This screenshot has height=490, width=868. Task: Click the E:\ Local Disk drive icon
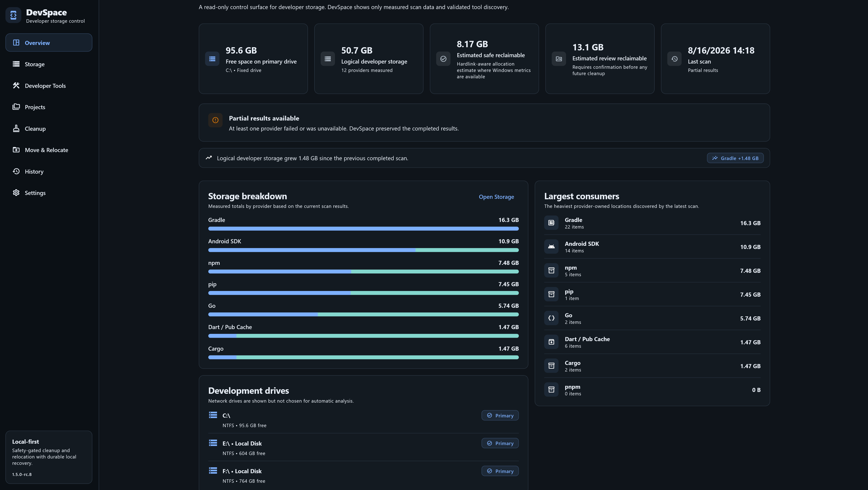pyautogui.click(x=213, y=442)
